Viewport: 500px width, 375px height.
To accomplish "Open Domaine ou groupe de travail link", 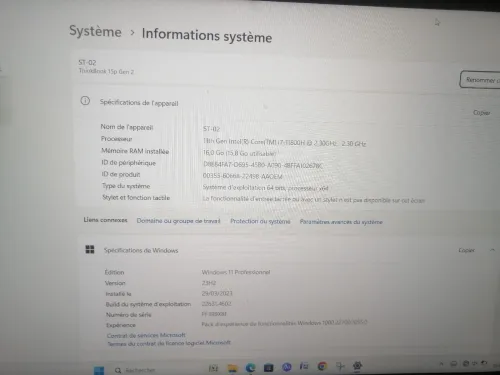I will pos(178,221).
